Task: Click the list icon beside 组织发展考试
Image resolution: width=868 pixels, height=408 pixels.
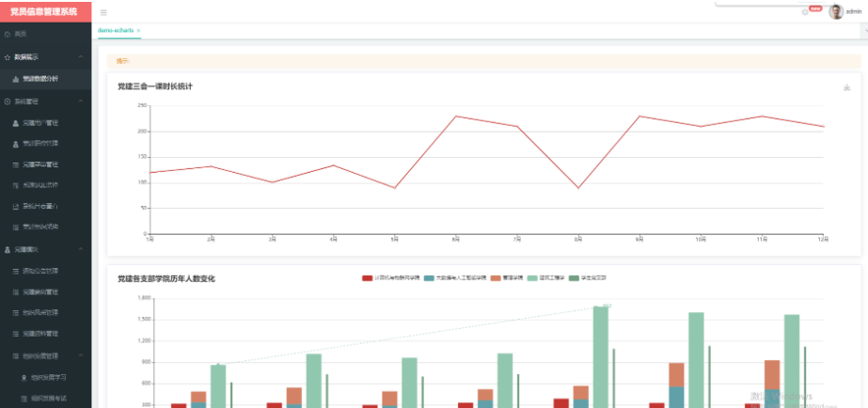Action: (x=24, y=399)
